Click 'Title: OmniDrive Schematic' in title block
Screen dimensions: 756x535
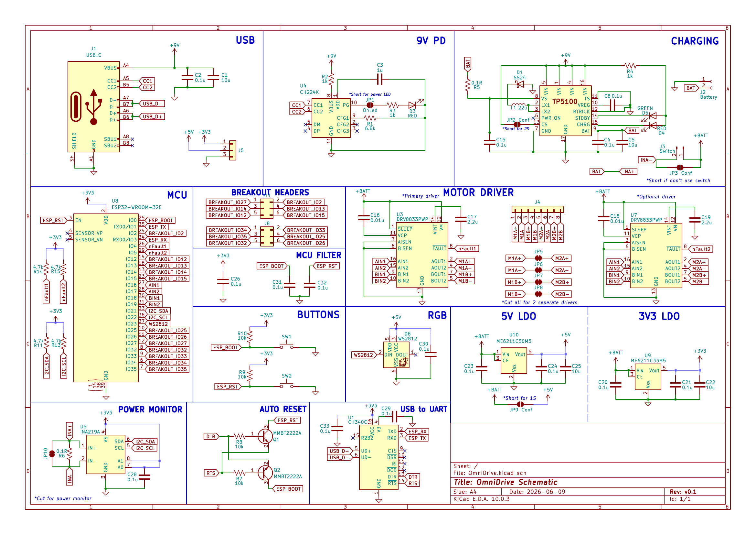[505, 482]
